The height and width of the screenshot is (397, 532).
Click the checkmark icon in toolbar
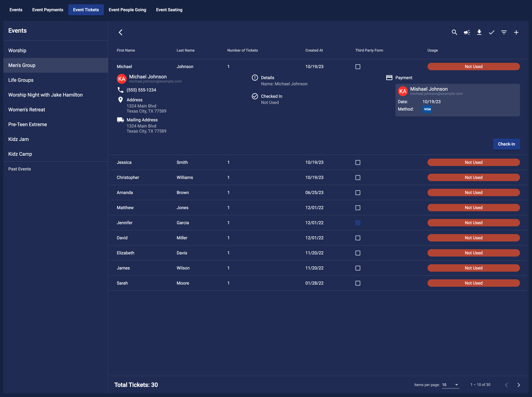(492, 32)
